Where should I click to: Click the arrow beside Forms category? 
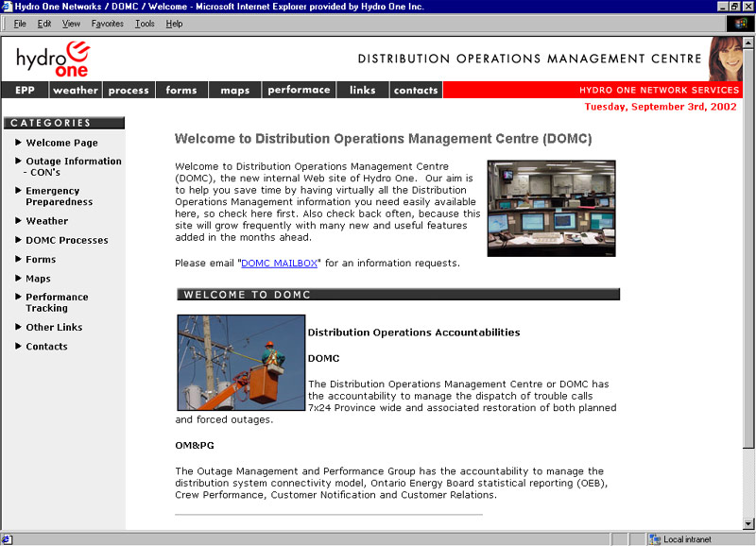pos(18,259)
